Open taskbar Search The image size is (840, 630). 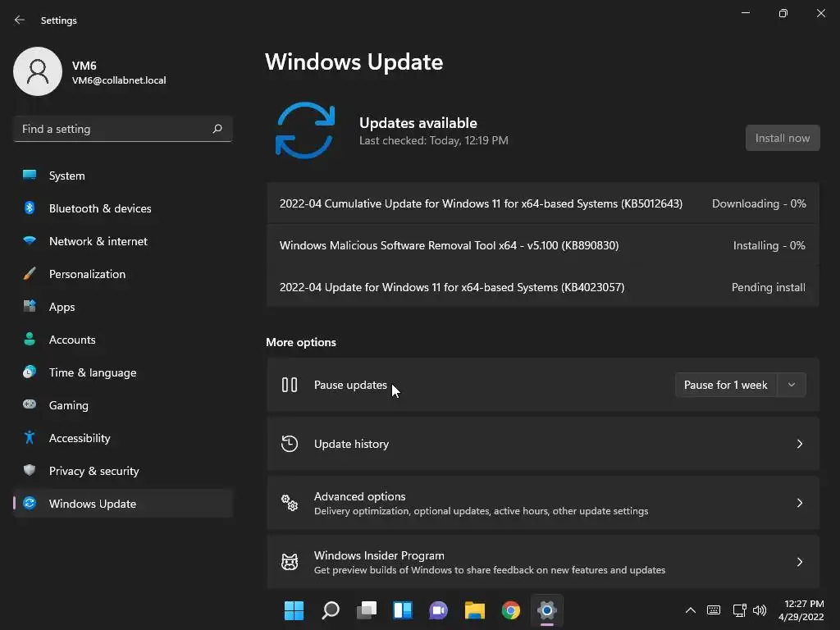tap(330, 610)
